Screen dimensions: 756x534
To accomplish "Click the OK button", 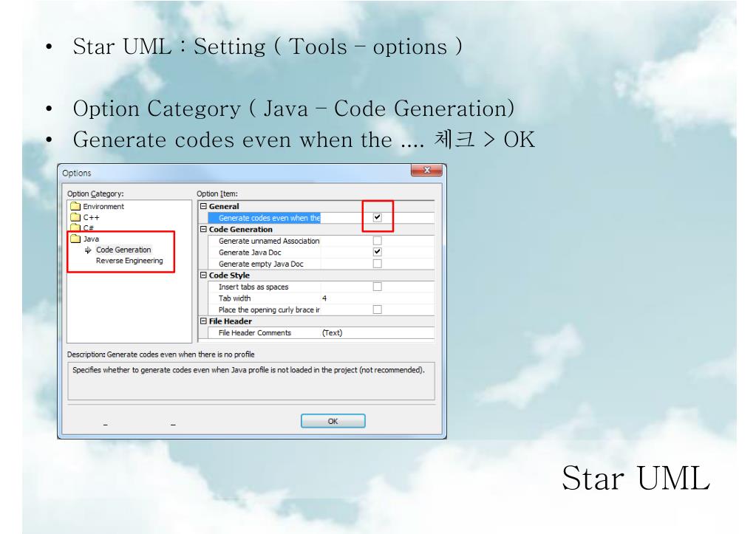I will 333,421.
